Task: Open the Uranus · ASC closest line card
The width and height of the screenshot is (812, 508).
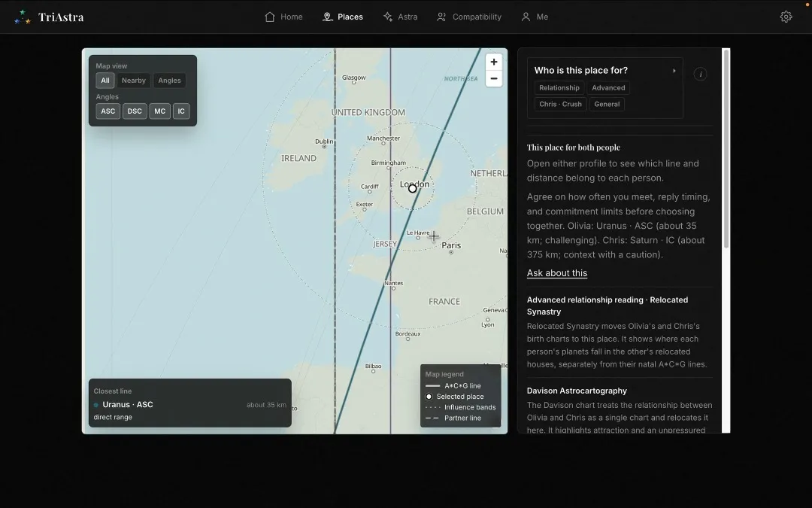Action: point(190,403)
